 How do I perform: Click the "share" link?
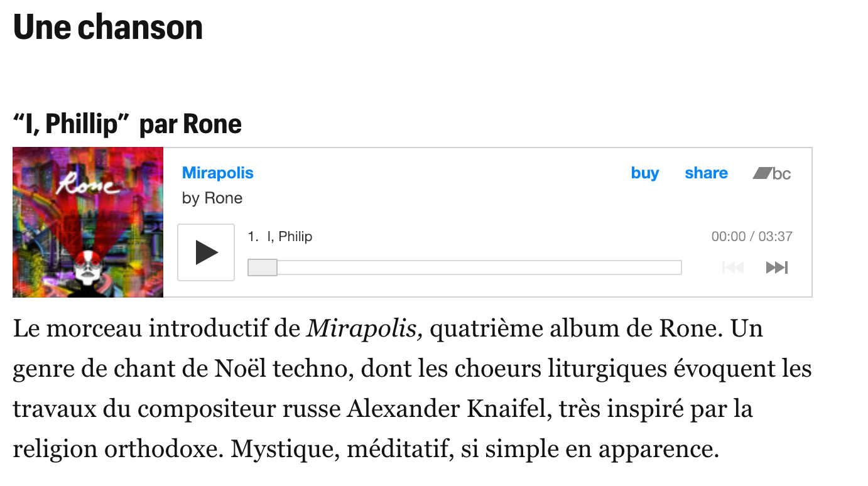(x=706, y=173)
